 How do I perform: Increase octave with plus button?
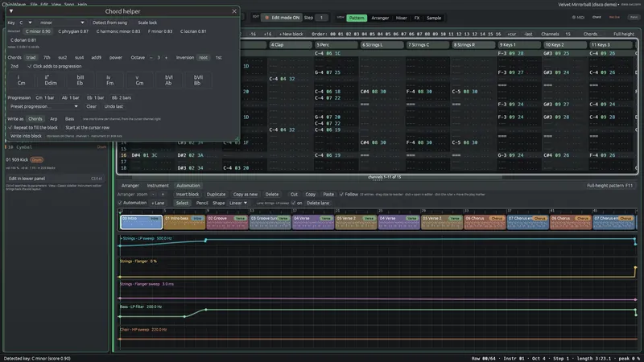pyautogui.click(x=166, y=57)
